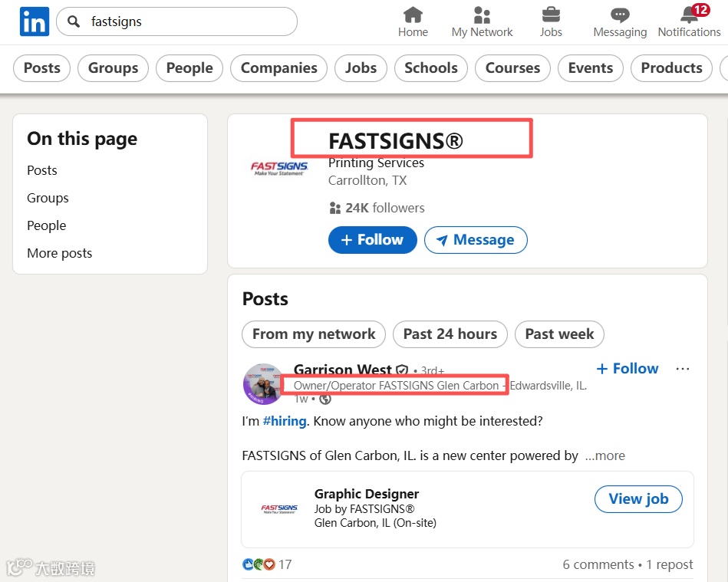The height and width of the screenshot is (582, 728).
Task: Open Garrison West's profile picture
Action: [x=263, y=384]
